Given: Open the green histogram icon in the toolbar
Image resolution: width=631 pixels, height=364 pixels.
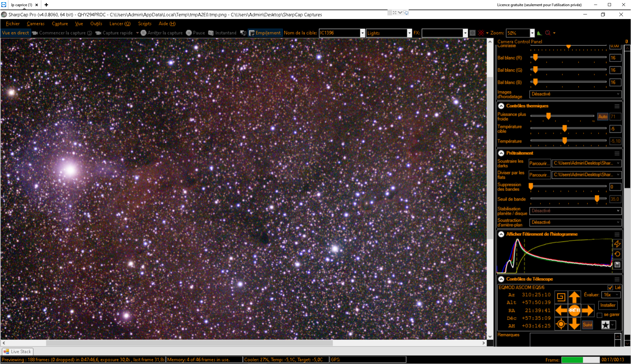Looking at the screenshot, I should coord(539,33).
